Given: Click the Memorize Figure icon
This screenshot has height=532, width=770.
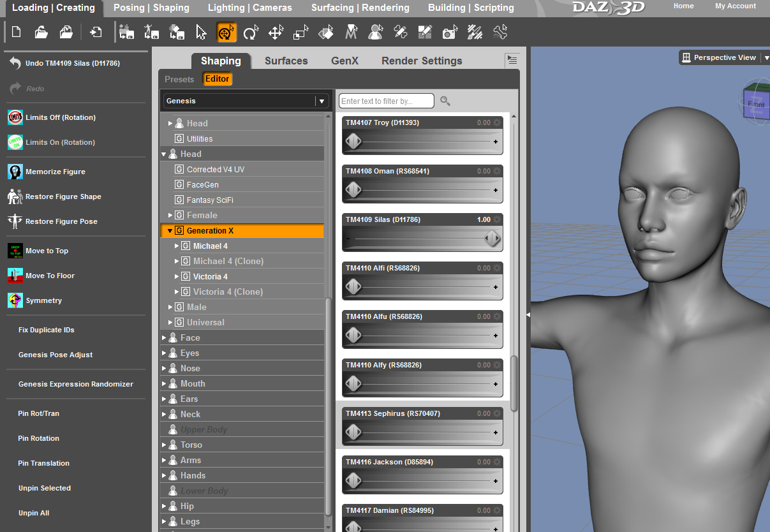Looking at the screenshot, I should tap(15, 172).
